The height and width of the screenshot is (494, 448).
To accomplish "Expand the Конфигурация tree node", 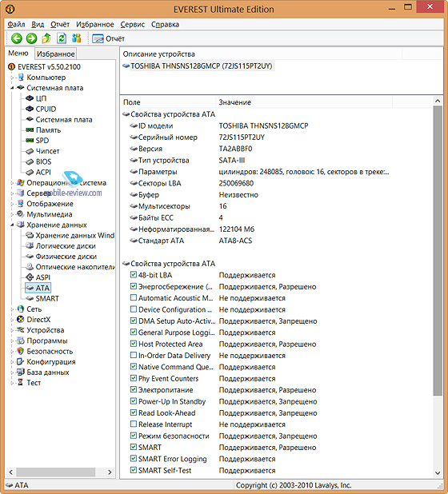I will click(x=12, y=361).
